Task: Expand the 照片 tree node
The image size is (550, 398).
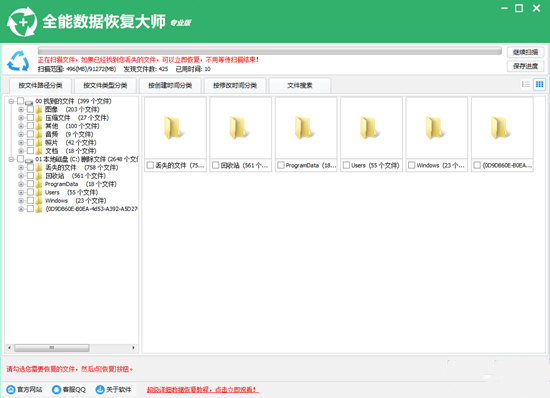Action: click(x=21, y=143)
